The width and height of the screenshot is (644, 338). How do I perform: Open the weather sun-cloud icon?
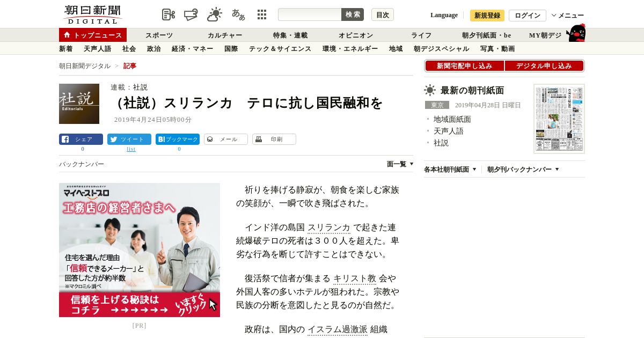coord(215,14)
